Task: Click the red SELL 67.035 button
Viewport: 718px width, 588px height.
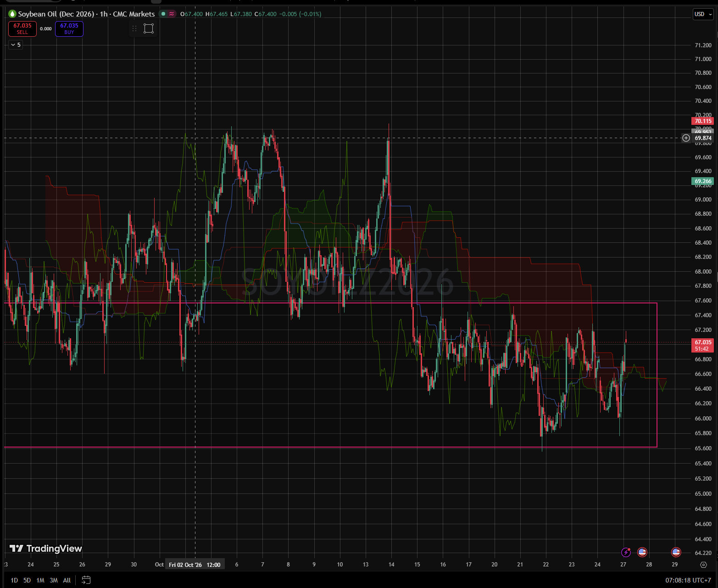Action: pos(22,29)
